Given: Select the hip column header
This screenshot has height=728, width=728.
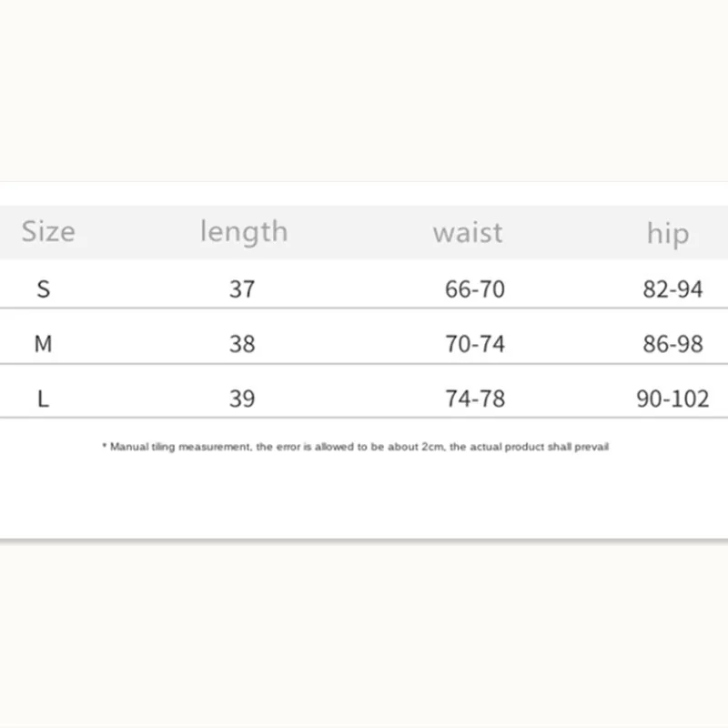Looking at the screenshot, I should [x=668, y=233].
